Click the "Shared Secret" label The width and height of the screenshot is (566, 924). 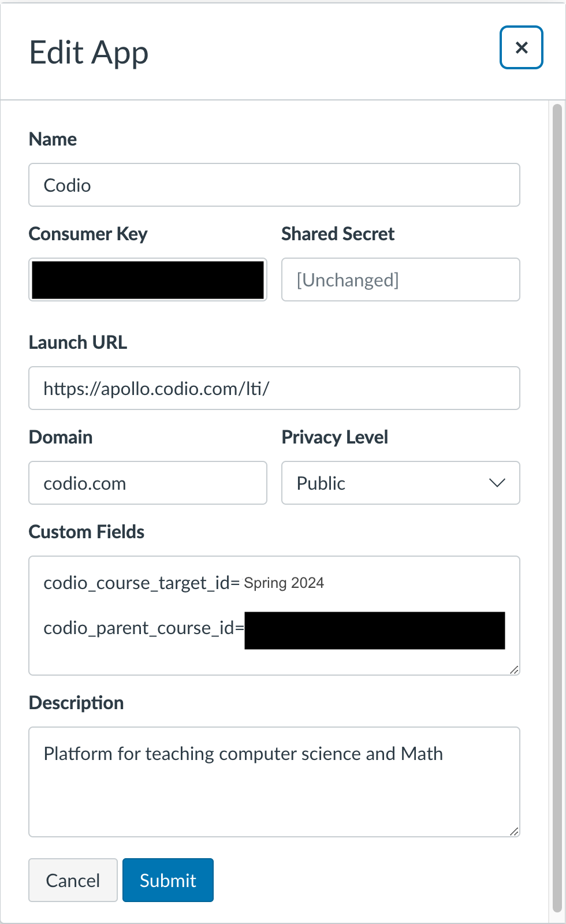coord(338,234)
